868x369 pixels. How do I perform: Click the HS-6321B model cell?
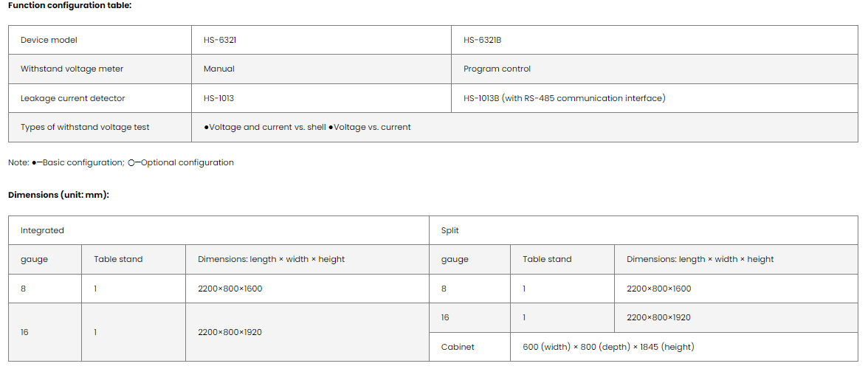(x=483, y=40)
